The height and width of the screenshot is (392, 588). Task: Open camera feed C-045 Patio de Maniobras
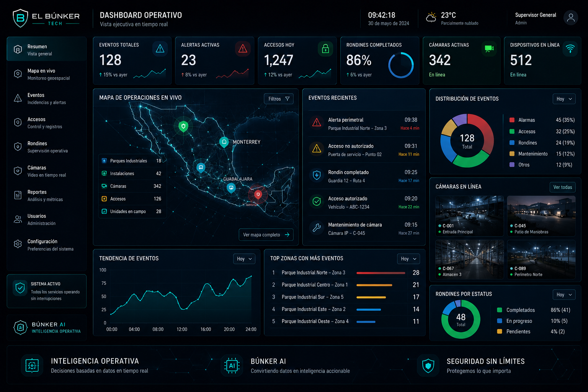point(541,216)
